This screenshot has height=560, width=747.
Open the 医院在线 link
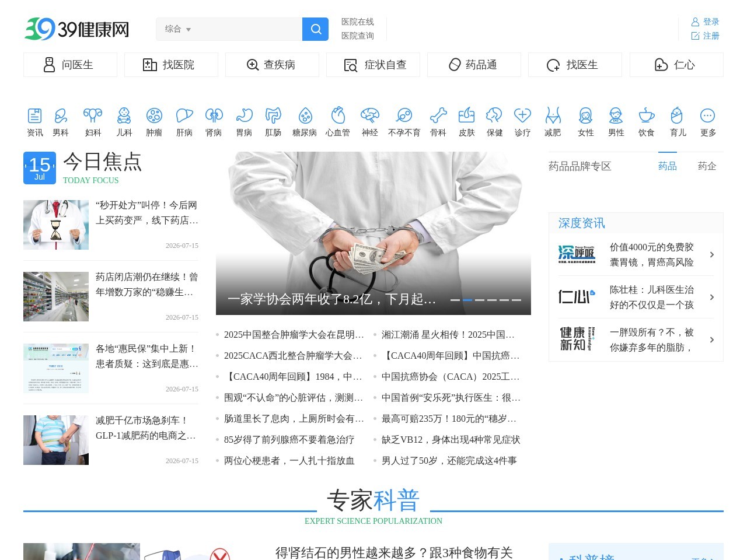(358, 22)
